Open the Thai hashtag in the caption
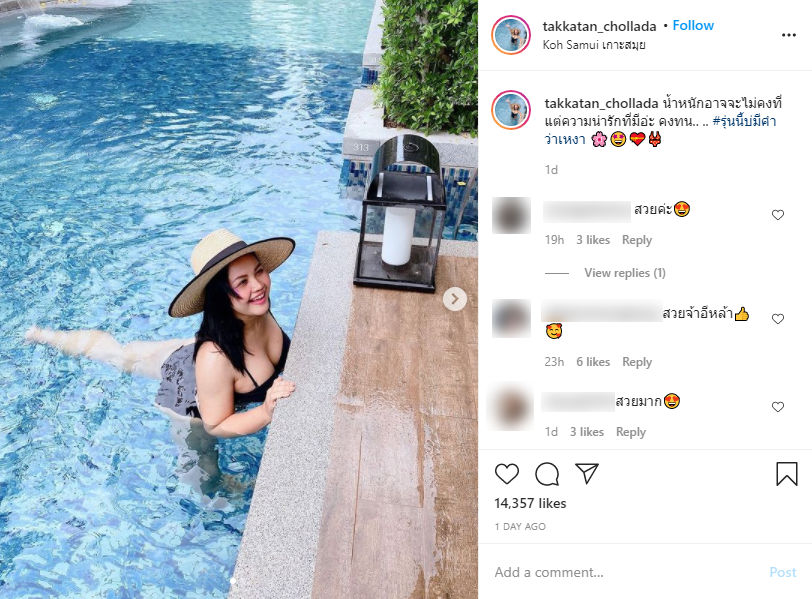This screenshot has width=812, height=599. (660, 130)
